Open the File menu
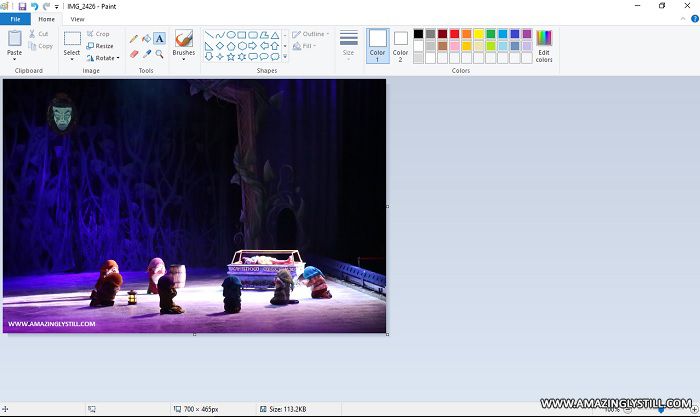The width and height of the screenshot is (700, 417). (15, 19)
